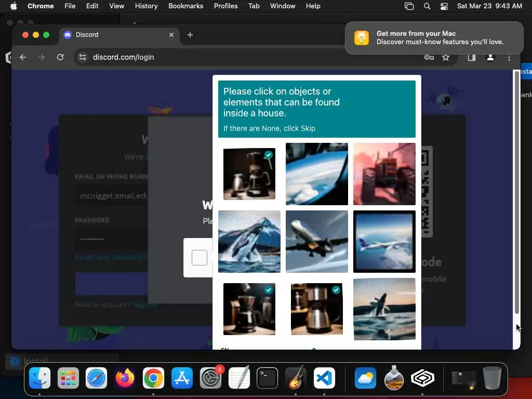Open the Weather app from the Dock

point(365,378)
